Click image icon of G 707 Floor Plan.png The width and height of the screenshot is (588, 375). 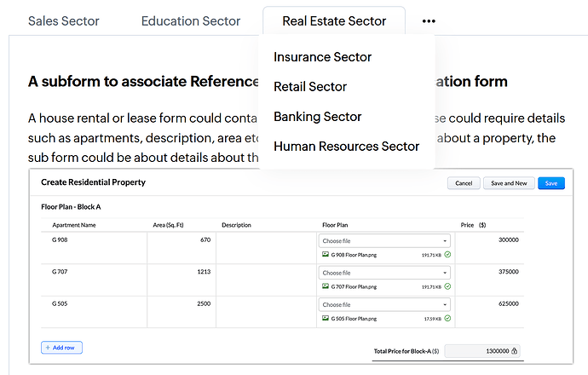325,287
